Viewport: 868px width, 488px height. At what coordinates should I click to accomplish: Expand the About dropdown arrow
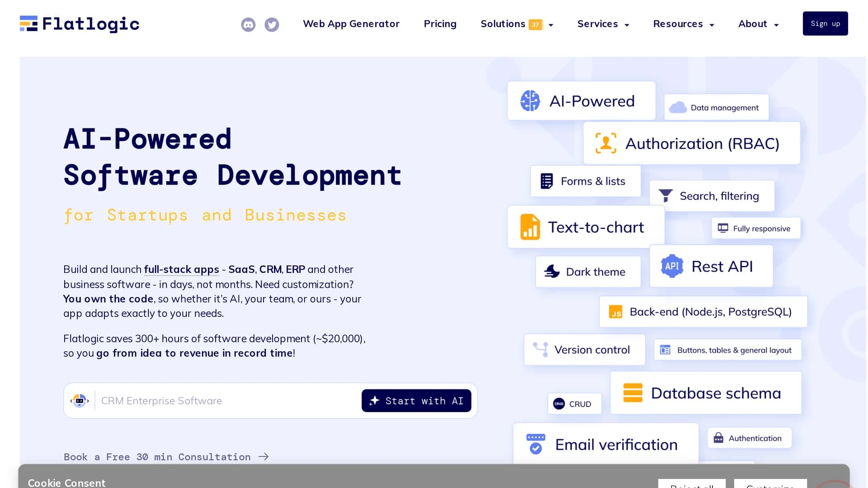tap(776, 25)
